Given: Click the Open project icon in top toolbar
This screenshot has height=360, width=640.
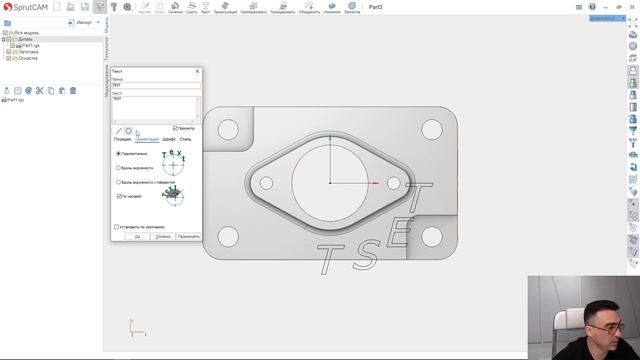Looking at the screenshot, I should coord(71,7).
